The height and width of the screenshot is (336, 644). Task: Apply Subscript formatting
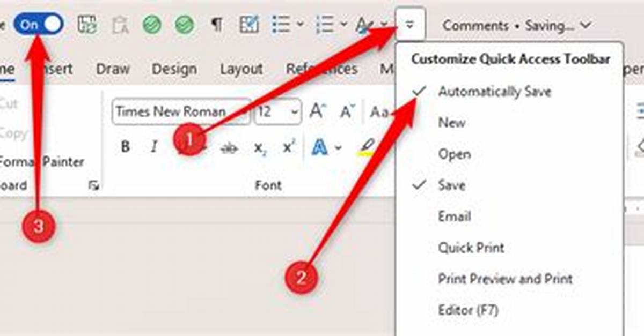tap(260, 148)
